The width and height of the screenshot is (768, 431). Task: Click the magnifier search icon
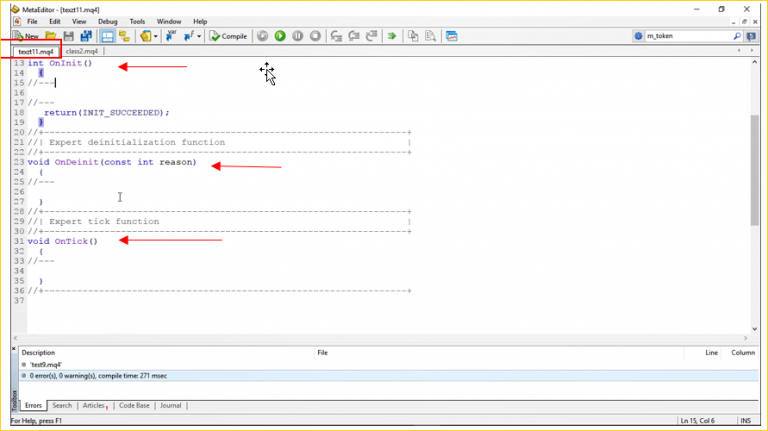point(737,36)
